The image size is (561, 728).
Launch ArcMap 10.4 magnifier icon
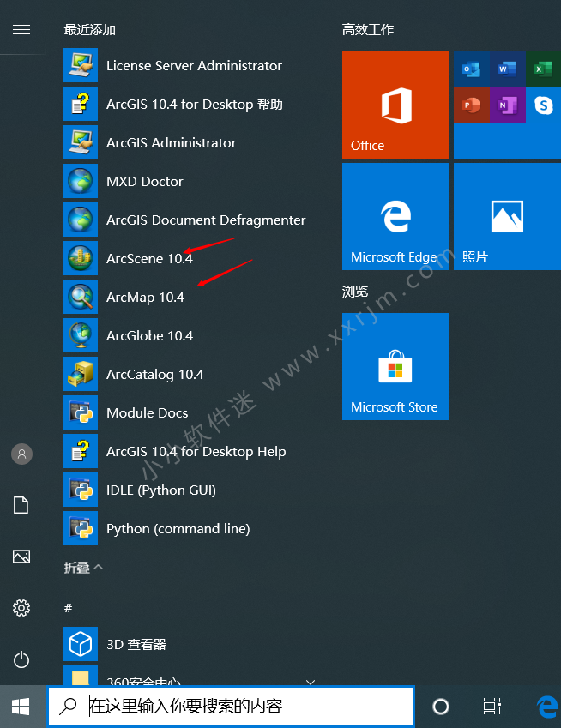pyautogui.click(x=81, y=297)
